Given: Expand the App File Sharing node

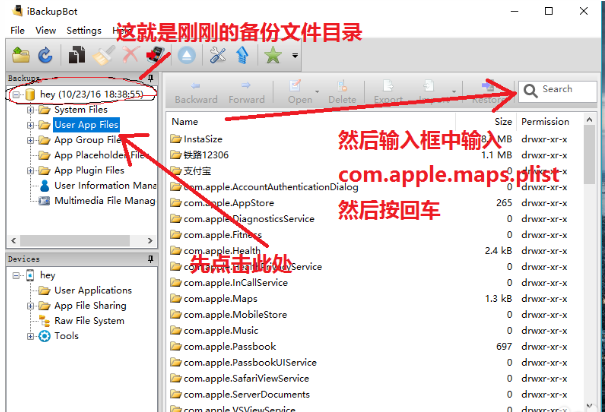Looking at the screenshot, I should coord(30,306).
